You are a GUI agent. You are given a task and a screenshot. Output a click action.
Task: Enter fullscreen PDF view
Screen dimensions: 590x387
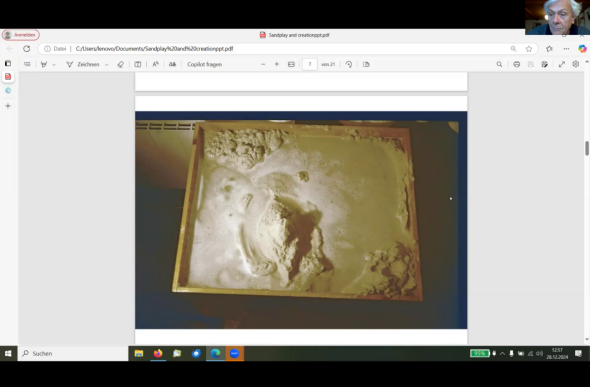(x=562, y=64)
